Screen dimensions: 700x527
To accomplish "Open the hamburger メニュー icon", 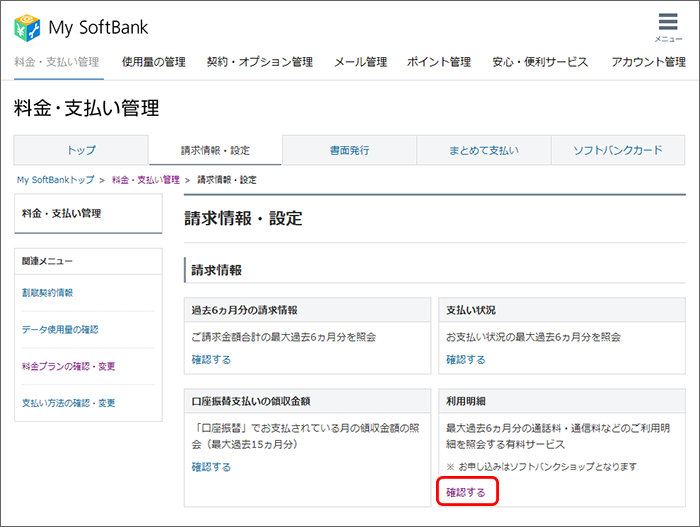I will coord(668,27).
